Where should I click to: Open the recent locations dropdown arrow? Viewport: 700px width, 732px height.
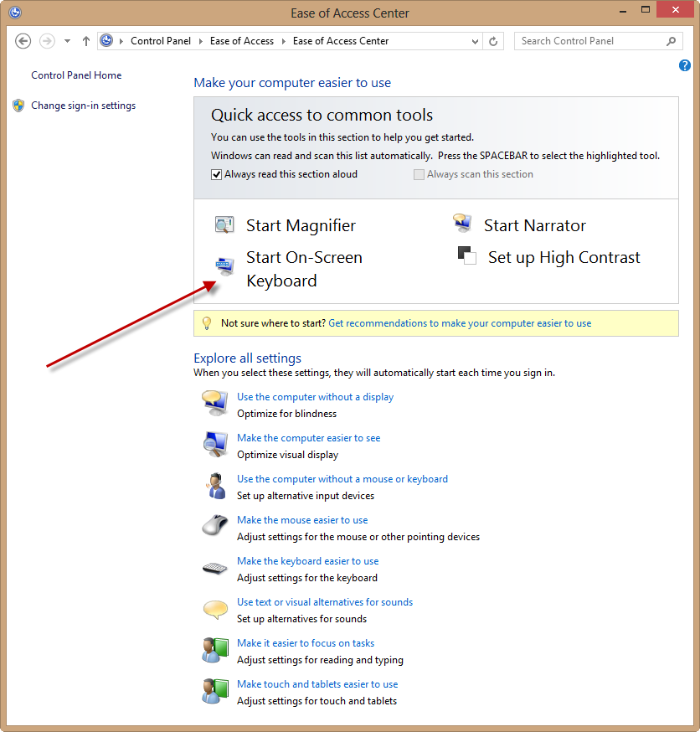(67, 41)
